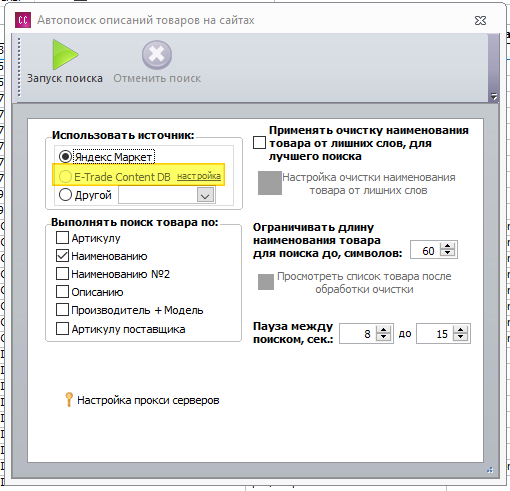
Task: Tick the Наименованию №2 checkbox
Action: coord(62,274)
